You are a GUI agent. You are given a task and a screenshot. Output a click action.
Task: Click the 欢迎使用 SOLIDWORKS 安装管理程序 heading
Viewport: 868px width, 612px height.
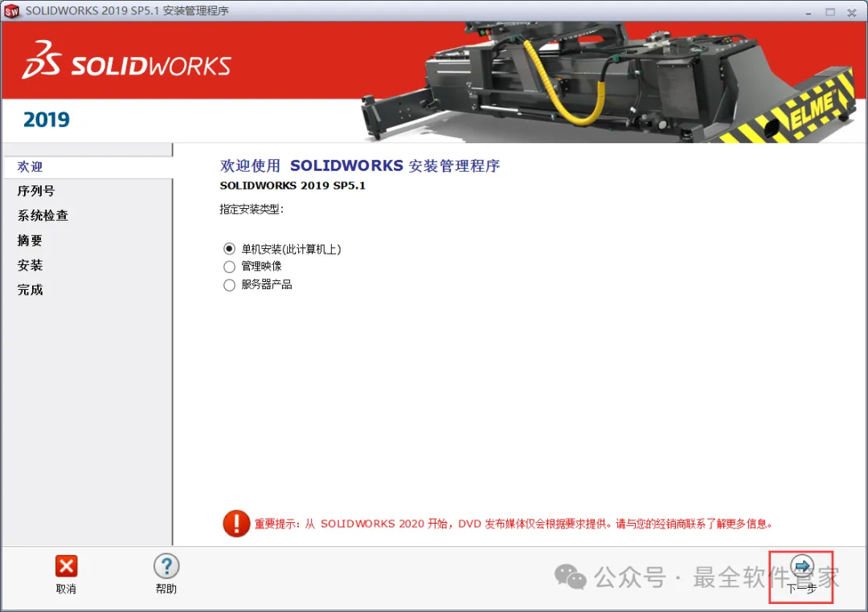[x=360, y=165]
